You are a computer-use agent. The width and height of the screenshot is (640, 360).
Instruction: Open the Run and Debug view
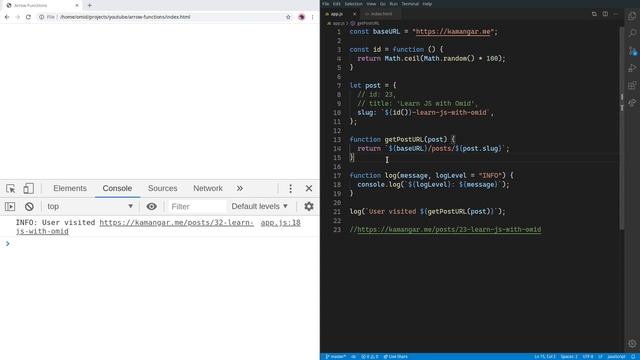[632, 68]
